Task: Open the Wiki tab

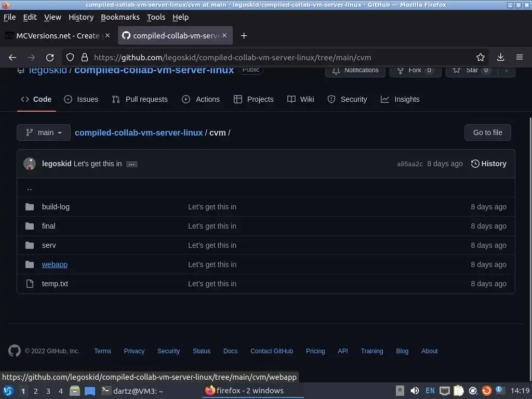Action: point(301,99)
